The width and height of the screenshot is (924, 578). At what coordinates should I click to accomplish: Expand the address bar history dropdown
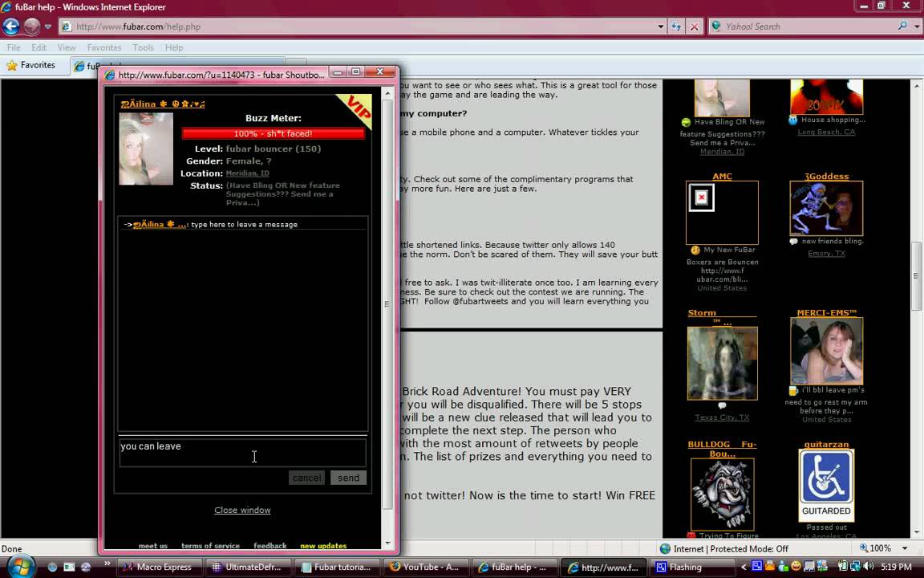click(661, 26)
